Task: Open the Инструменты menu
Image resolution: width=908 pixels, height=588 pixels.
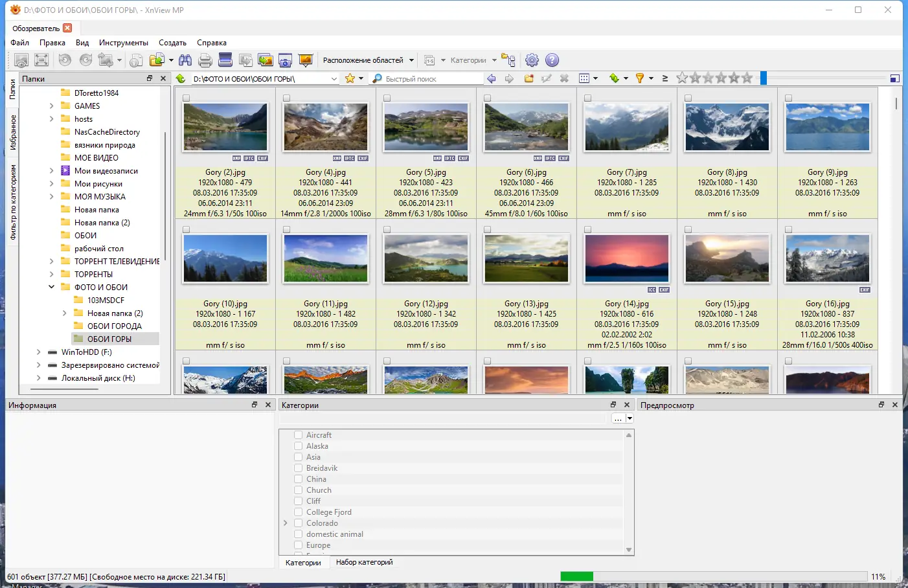Action: pos(123,43)
